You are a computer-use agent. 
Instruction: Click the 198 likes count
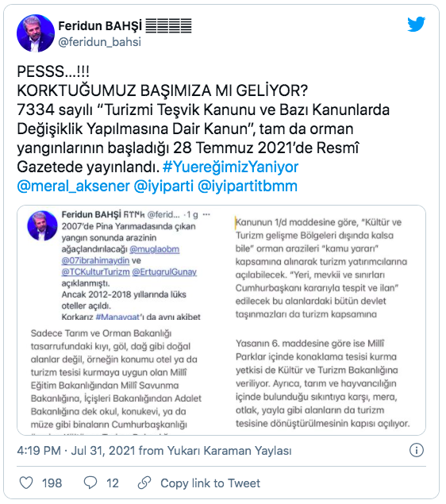(52, 483)
